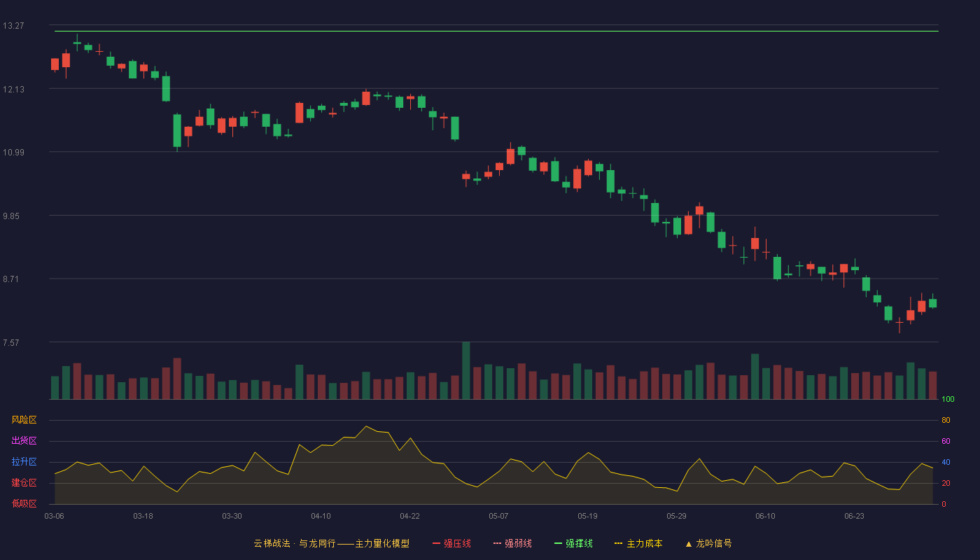Toggle the 强压线 legend entry
Screen dimensions: 980x560
pos(451,543)
